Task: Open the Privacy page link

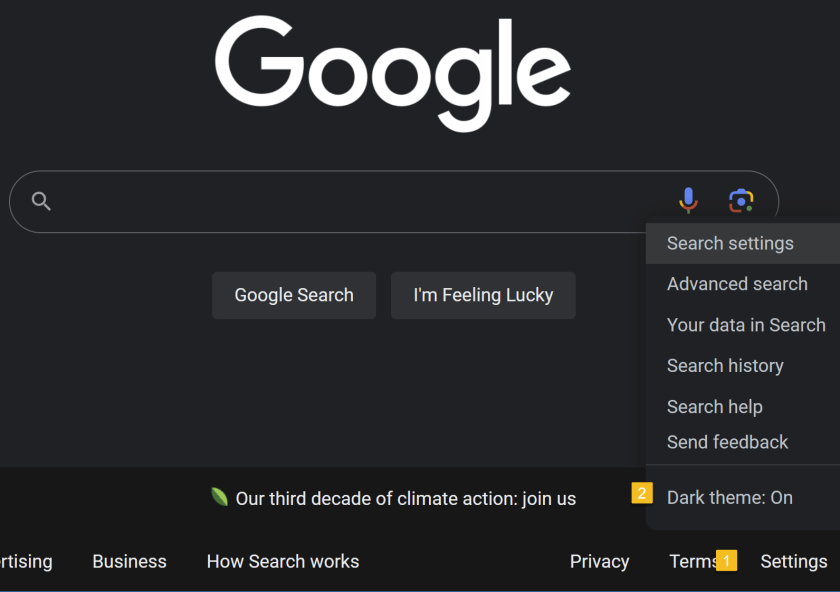Action: (599, 561)
